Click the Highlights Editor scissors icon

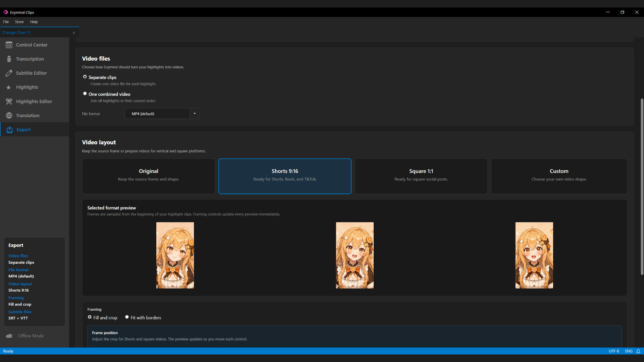click(9, 101)
